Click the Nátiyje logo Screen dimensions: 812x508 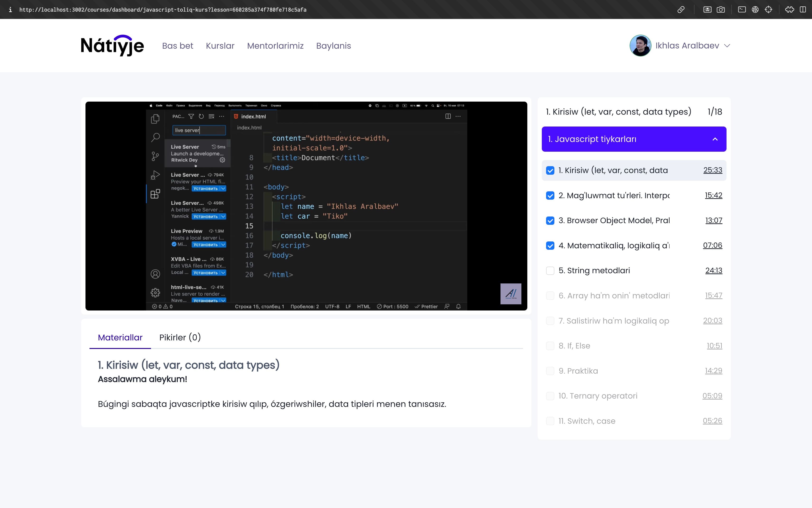[112, 45]
